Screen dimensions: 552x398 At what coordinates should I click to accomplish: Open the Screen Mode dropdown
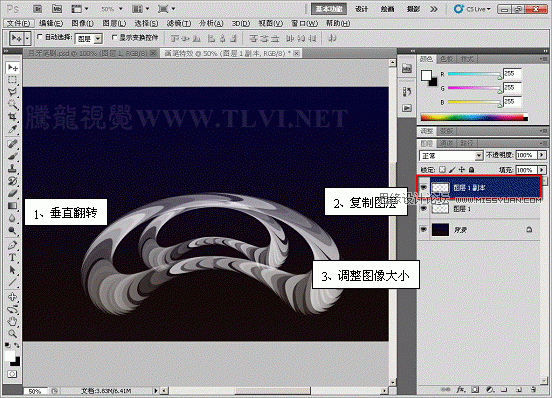tap(167, 9)
